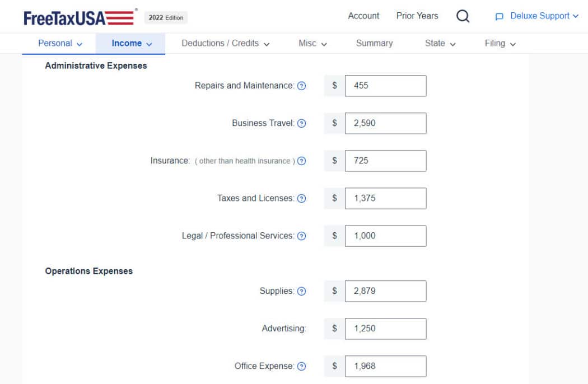Expand the Deductions / Credits menu

[x=225, y=44]
